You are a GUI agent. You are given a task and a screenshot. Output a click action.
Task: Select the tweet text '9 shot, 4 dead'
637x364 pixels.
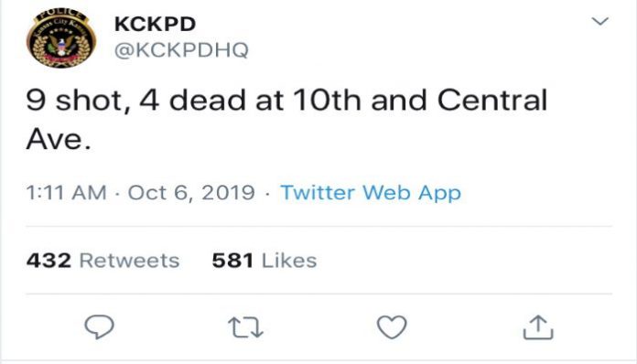135,101
